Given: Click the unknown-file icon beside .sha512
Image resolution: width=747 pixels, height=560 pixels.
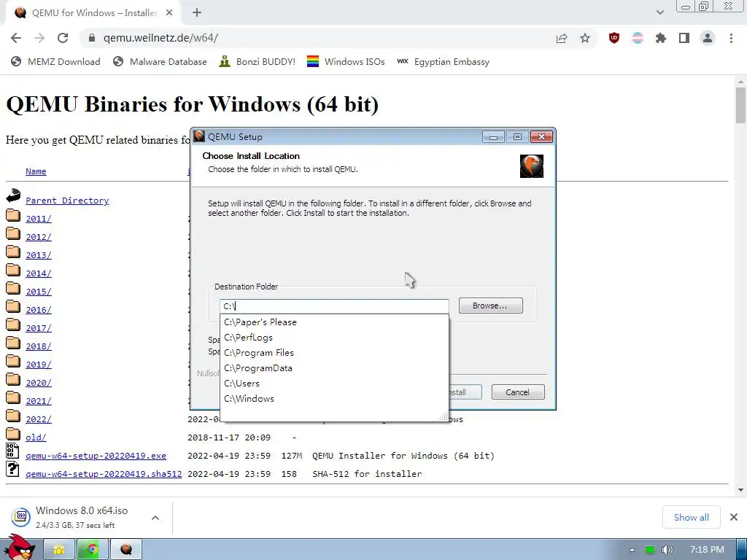Looking at the screenshot, I should click(x=12, y=470).
